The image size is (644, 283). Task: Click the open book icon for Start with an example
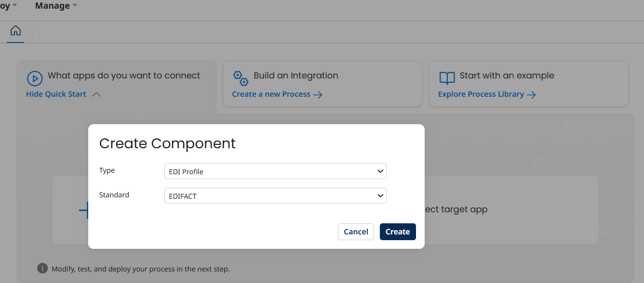coord(446,77)
